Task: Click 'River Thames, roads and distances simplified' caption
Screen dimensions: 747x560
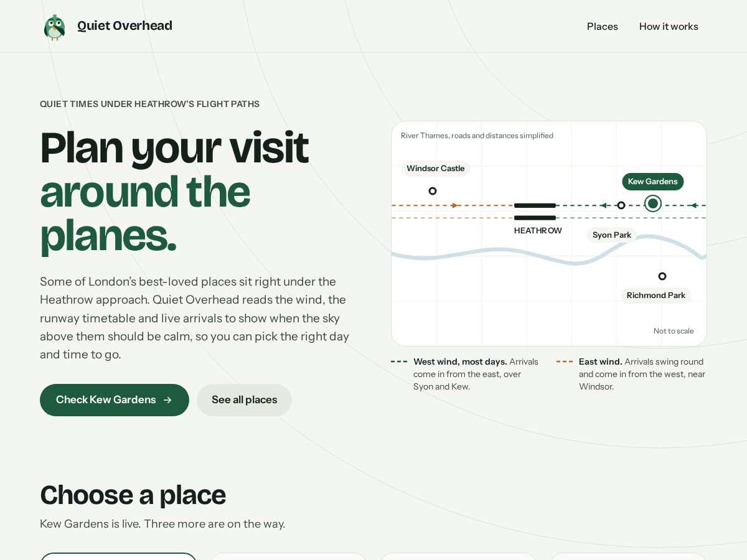Action: point(477,136)
